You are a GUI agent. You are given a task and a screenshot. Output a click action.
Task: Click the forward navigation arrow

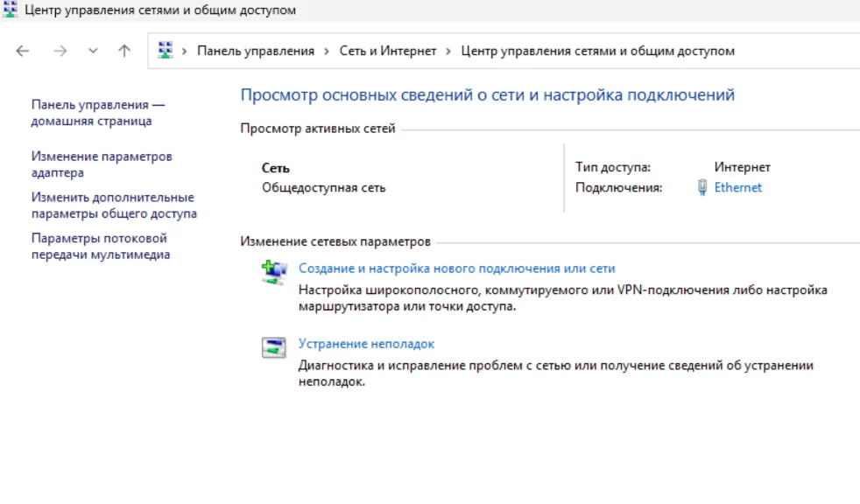coord(60,51)
